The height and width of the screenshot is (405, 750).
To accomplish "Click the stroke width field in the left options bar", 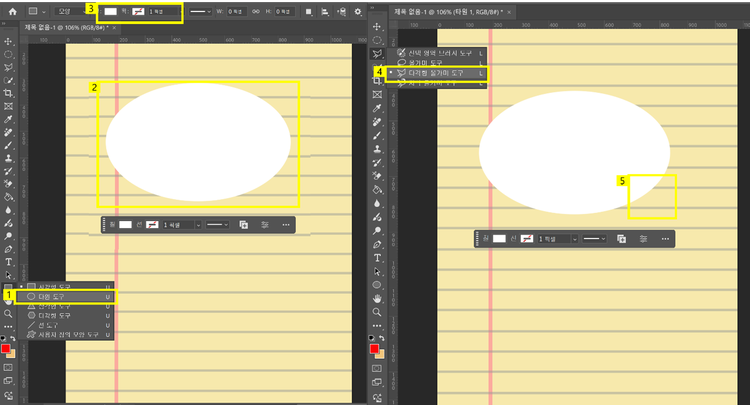I will click(x=162, y=11).
